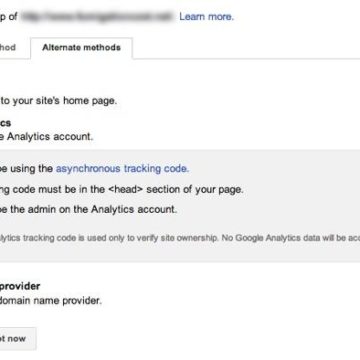
Task: Select the partially visible Recommended method tab
Action: (x=8, y=48)
